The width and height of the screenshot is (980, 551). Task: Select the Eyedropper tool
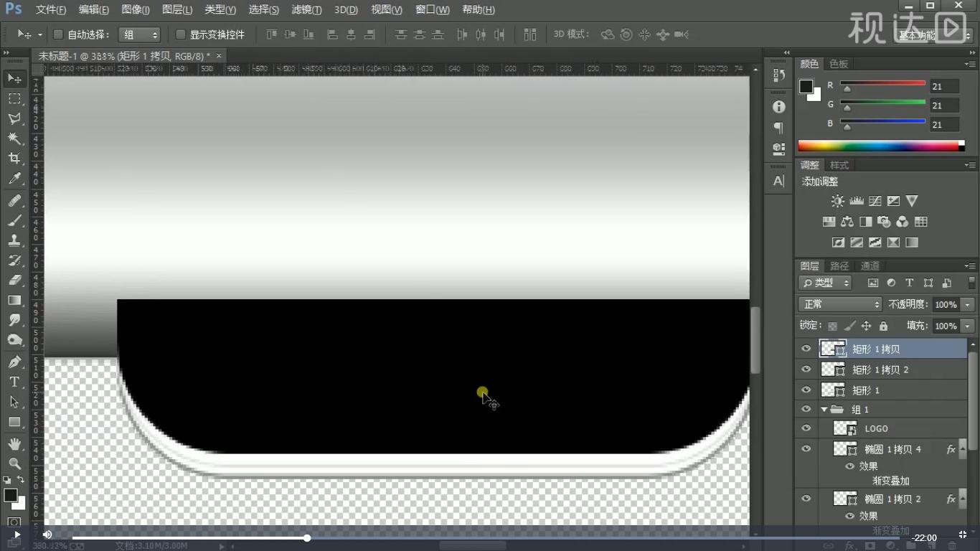(14, 179)
